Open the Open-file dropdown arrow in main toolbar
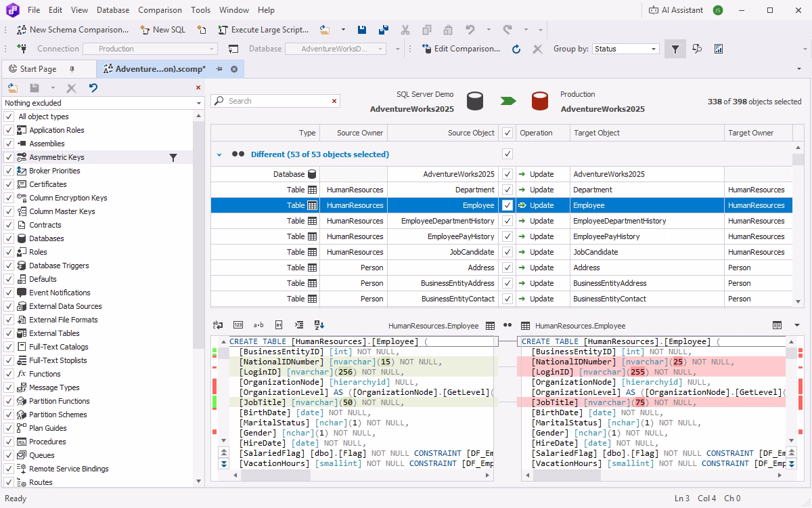The height and width of the screenshot is (508, 812). [343, 30]
